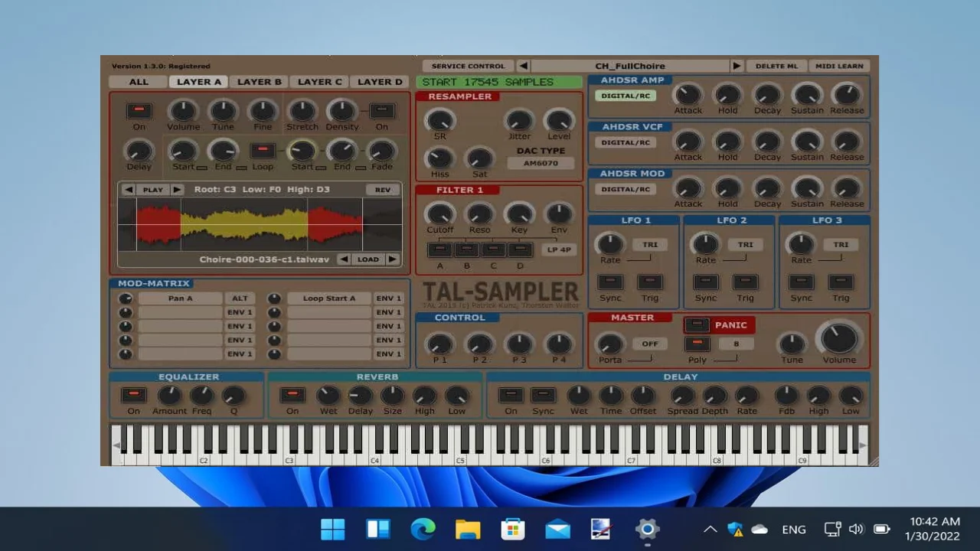The height and width of the screenshot is (551, 980).
Task: Click the Filter 1 Cutoff knob
Action: click(x=439, y=214)
